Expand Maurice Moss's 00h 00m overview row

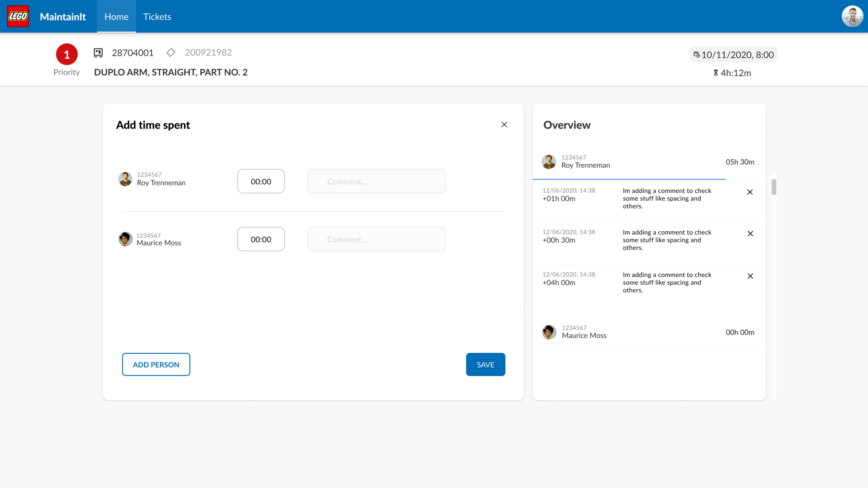pos(649,332)
